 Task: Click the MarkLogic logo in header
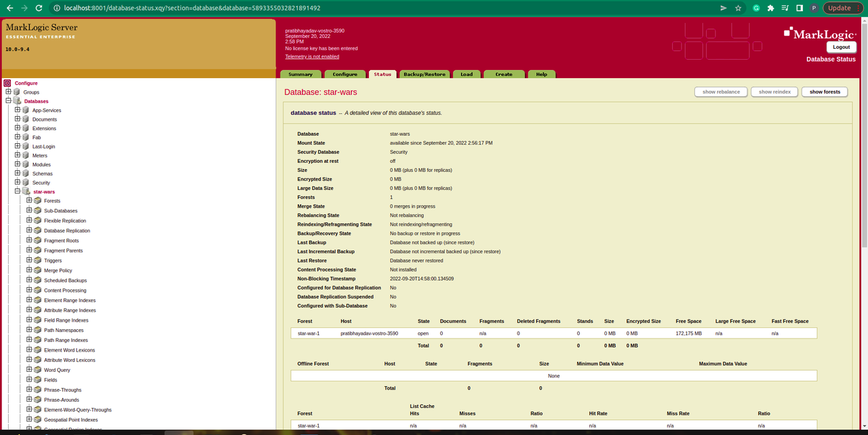tap(820, 33)
